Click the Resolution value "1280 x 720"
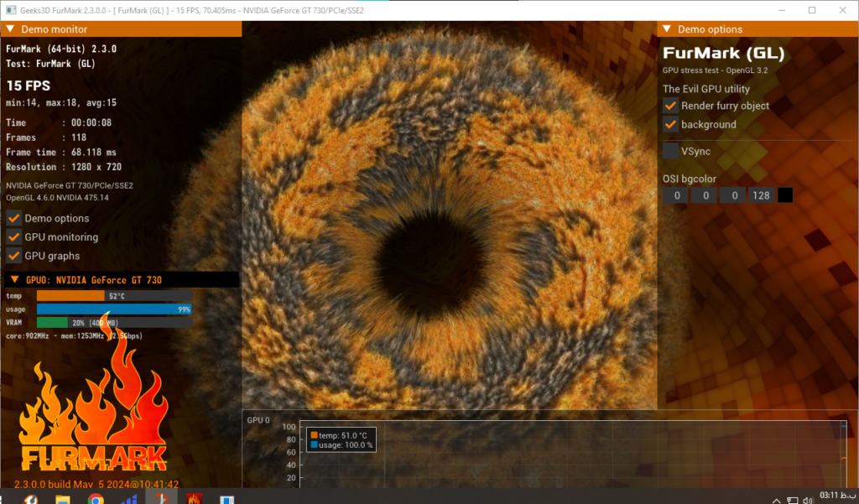Viewport: 859px width, 504px height. tap(96, 167)
